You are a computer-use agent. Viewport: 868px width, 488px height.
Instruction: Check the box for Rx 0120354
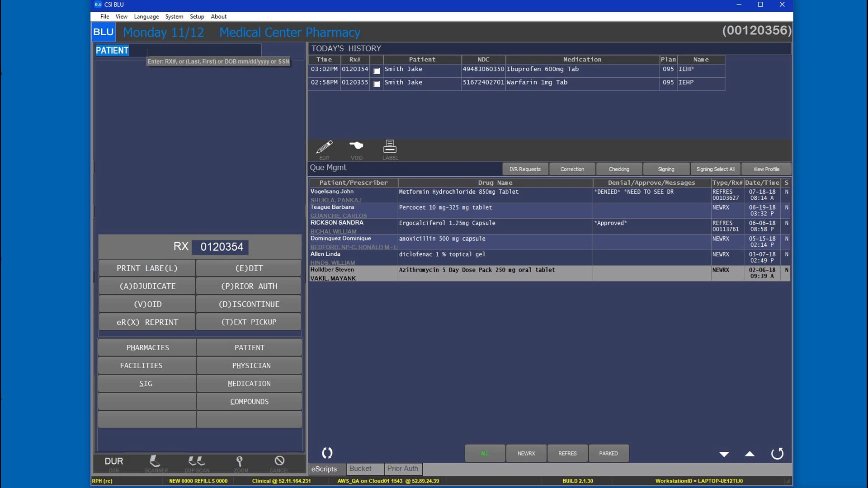377,71
